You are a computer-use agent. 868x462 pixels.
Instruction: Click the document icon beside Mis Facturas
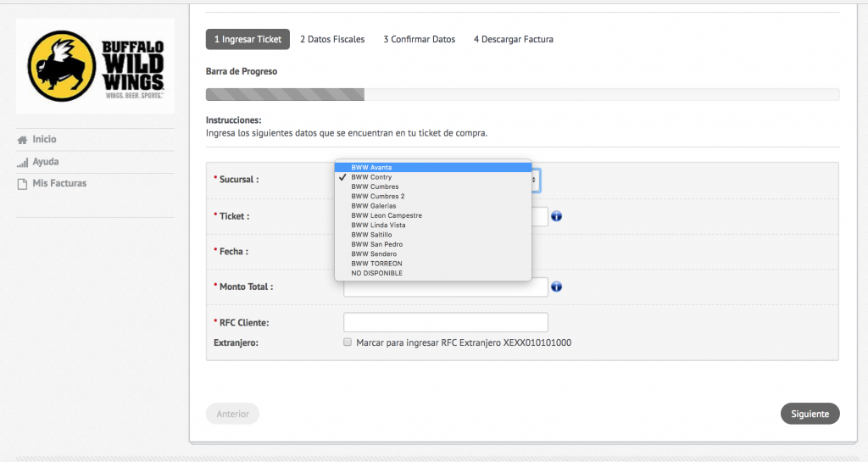point(22,184)
